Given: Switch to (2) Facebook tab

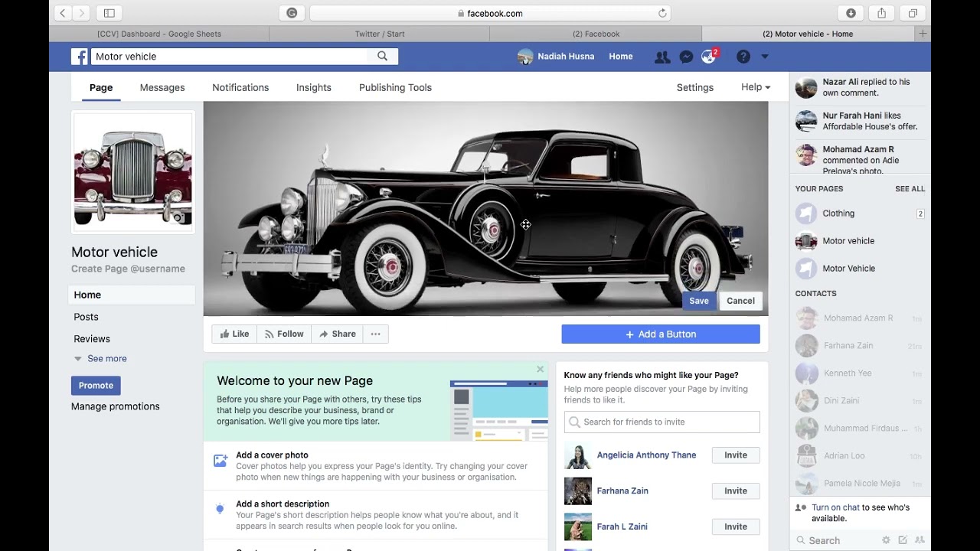Looking at the screenshot, I should (x=596, y=34).
